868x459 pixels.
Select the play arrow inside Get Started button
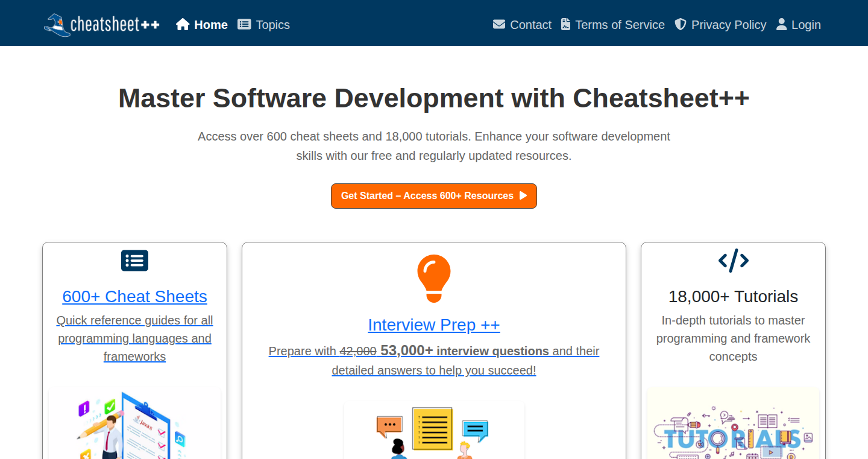pyautogui.click(x=523, y=195)
